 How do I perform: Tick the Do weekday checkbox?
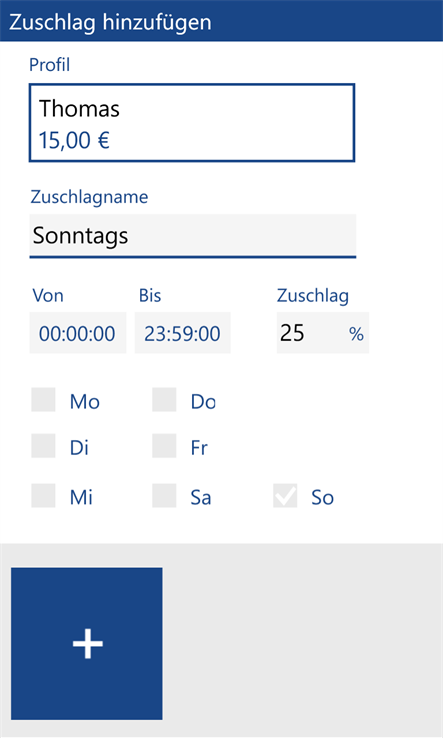pos(164,400)
